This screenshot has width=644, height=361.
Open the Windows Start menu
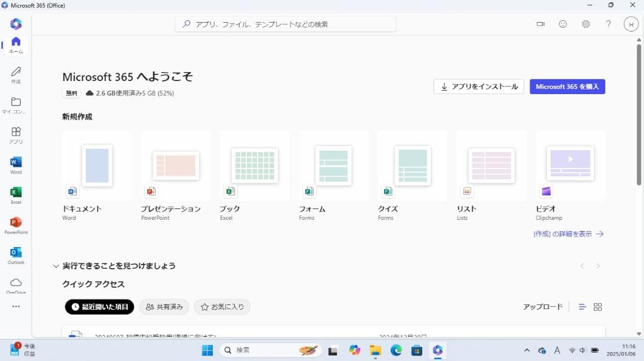[208, 350]
